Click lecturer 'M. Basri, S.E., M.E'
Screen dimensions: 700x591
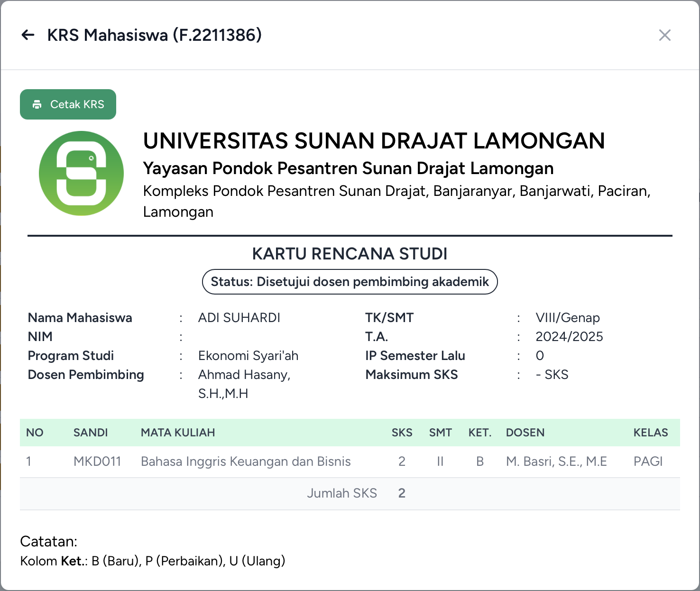556,462
